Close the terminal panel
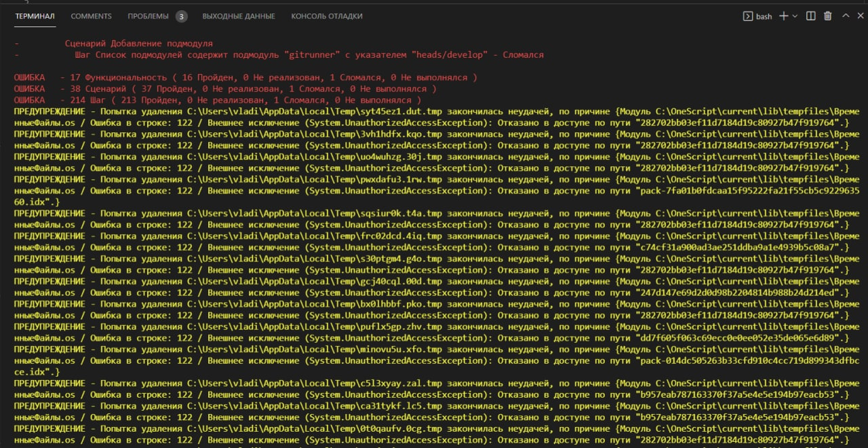 tap(859, 16)
